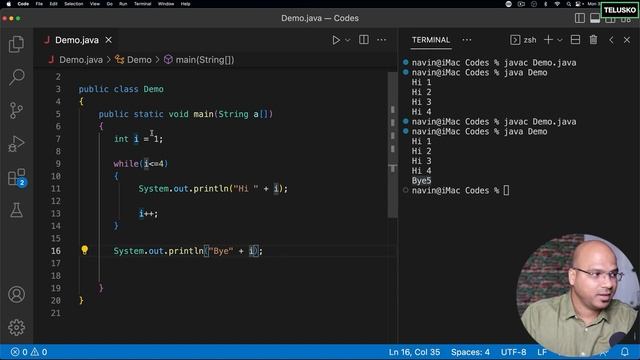
Task: Click line number 16 in gutter
Action: (x=56, y=251)
